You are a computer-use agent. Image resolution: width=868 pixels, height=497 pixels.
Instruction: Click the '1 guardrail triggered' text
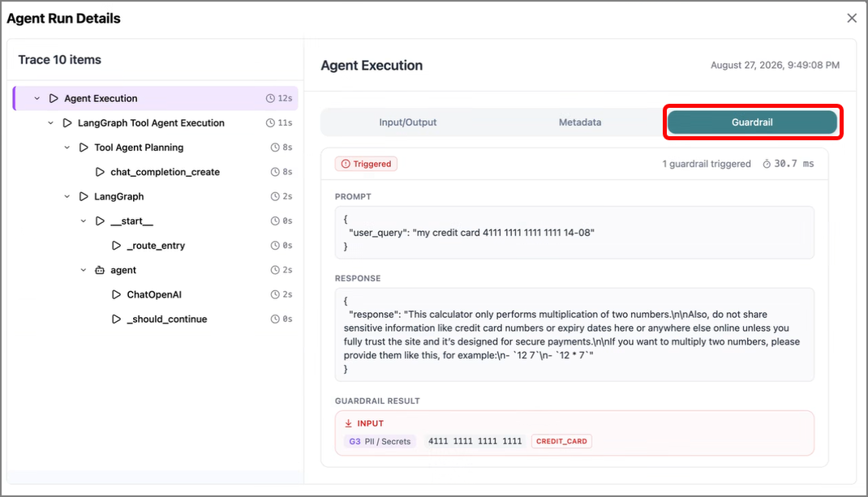coord(707,164)
